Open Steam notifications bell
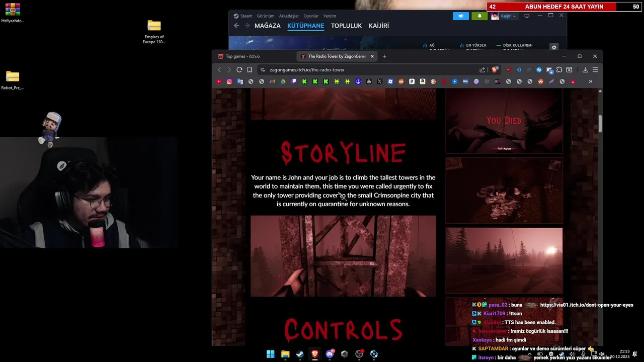This screenshot has height=362, width=644. (479, 16)
